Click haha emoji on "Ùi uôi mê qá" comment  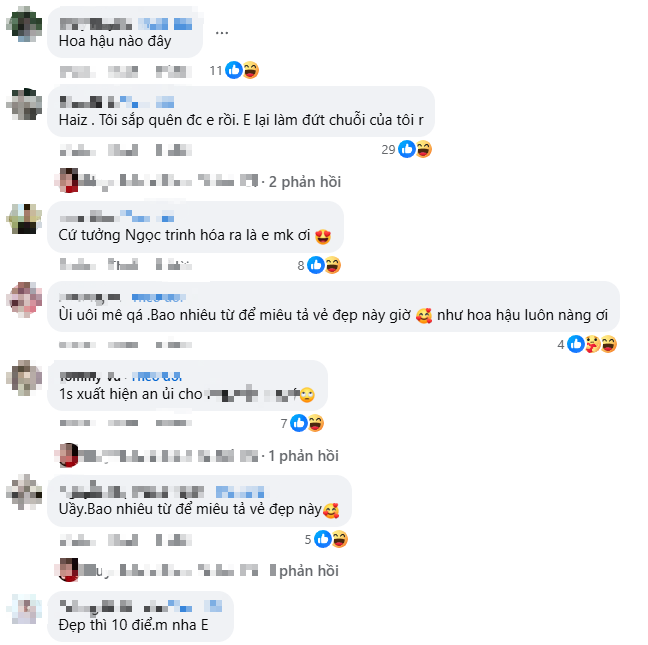point(608,344)
